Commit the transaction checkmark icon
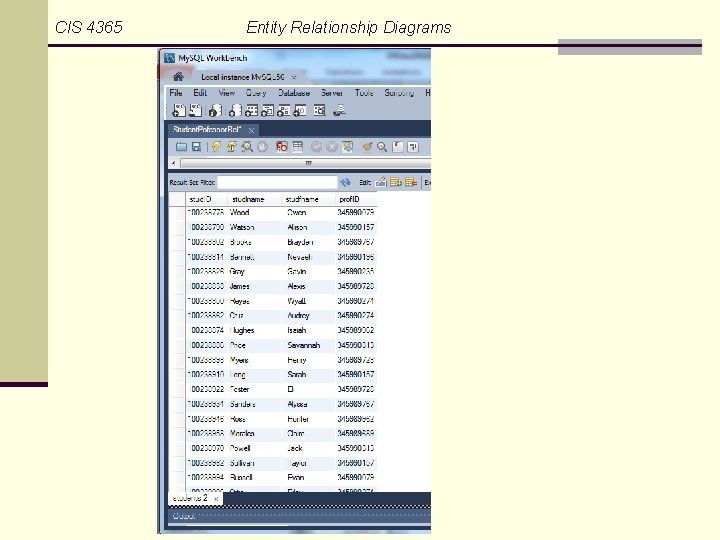 coord(316,147)
